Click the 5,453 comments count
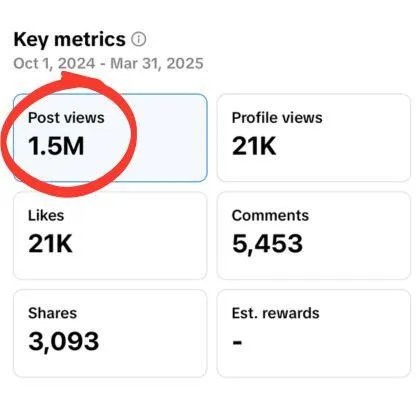Viewport: 420px width, 420px height. coord(267,244)
